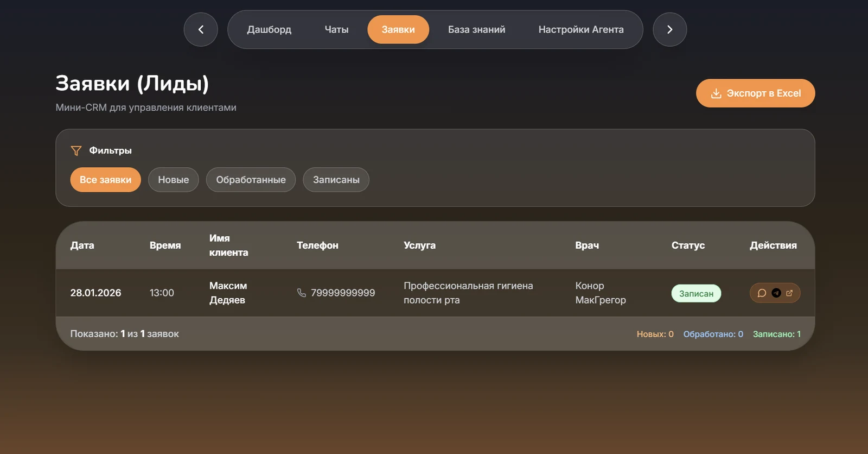The height and width of the screenshot is (454, 868).
Task: Filter by Новые requests
Action: pos(174,180)
